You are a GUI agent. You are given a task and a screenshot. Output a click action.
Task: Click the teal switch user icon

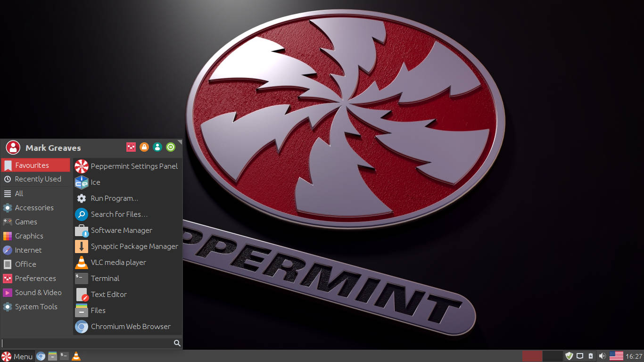157,147
